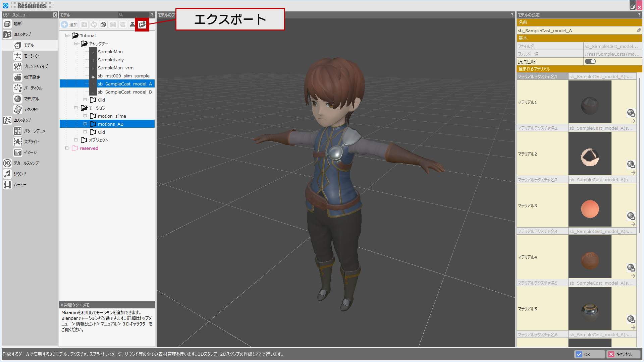This screenshot has height=362, width=644.
Task: Toggle the 頂点圧縮 vertex compression switch
Action: (x=590, y=61)
